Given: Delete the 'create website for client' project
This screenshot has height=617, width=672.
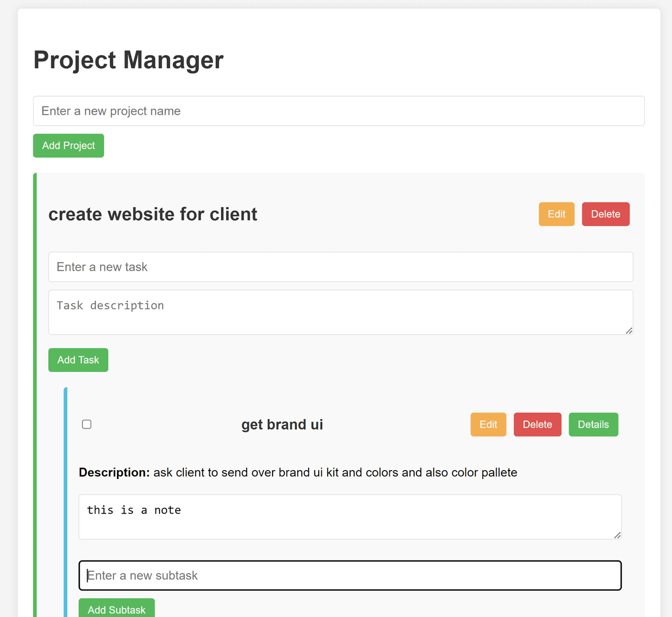Looking at the screenshot, I should click(605, 214).
